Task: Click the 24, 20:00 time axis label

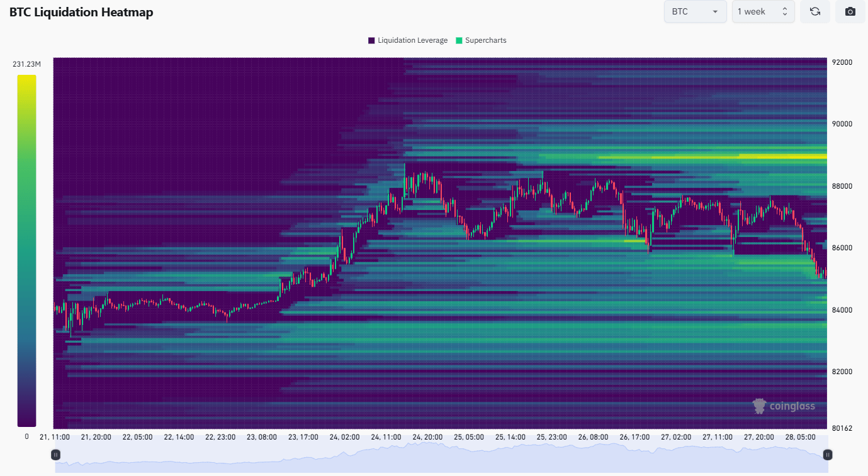Action: click(x=428, y=437)
